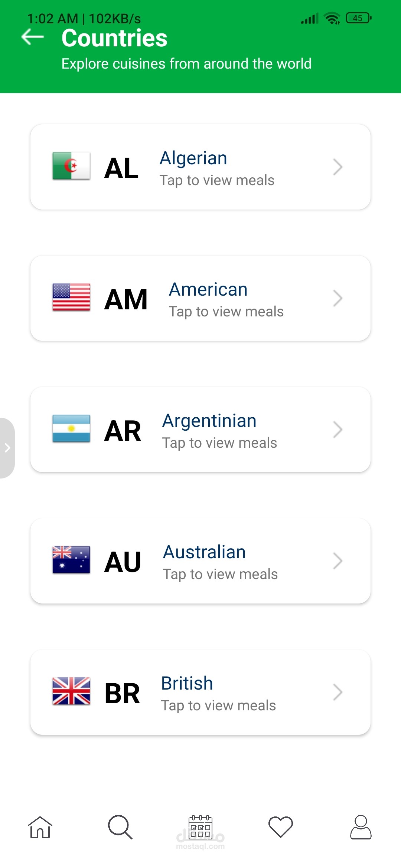Viewport: 401px width, 868px height.
Task: Tap the Argentinian flag image
Action: coord(71,429)
